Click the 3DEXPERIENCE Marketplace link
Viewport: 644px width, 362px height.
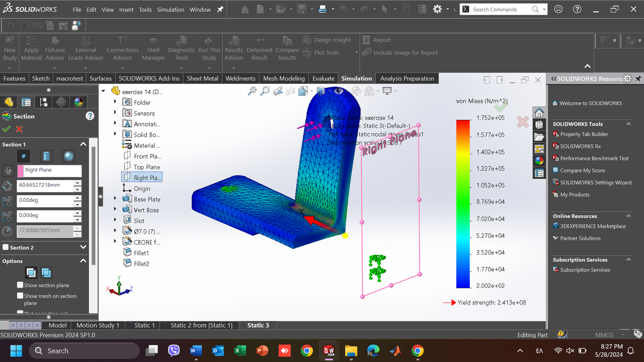point(592,226)
